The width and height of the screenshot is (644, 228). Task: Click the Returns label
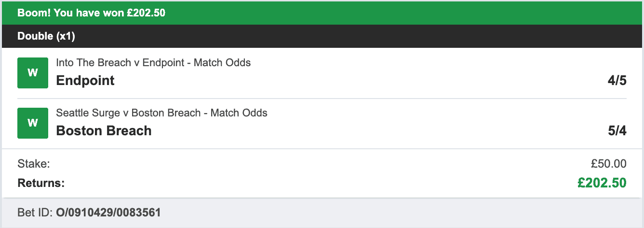(41, 183)
